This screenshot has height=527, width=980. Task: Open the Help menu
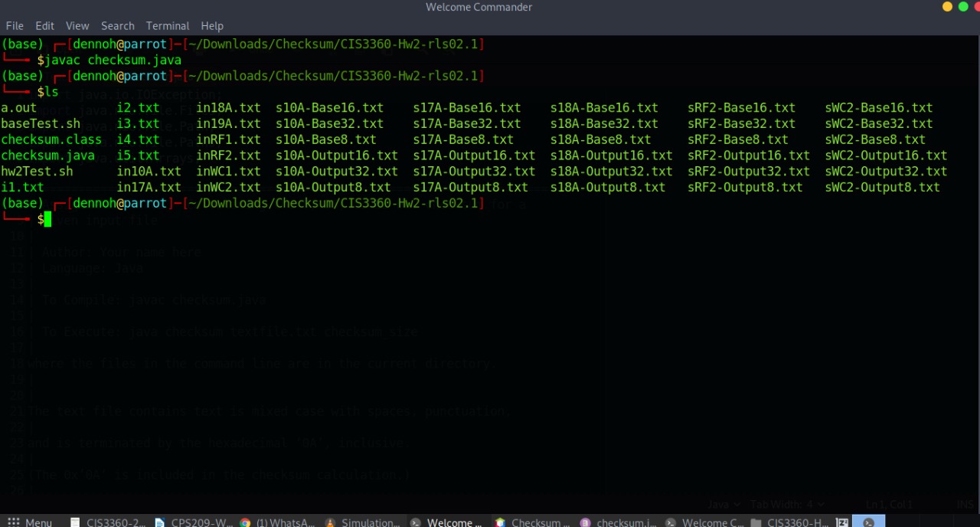point(212,25)
